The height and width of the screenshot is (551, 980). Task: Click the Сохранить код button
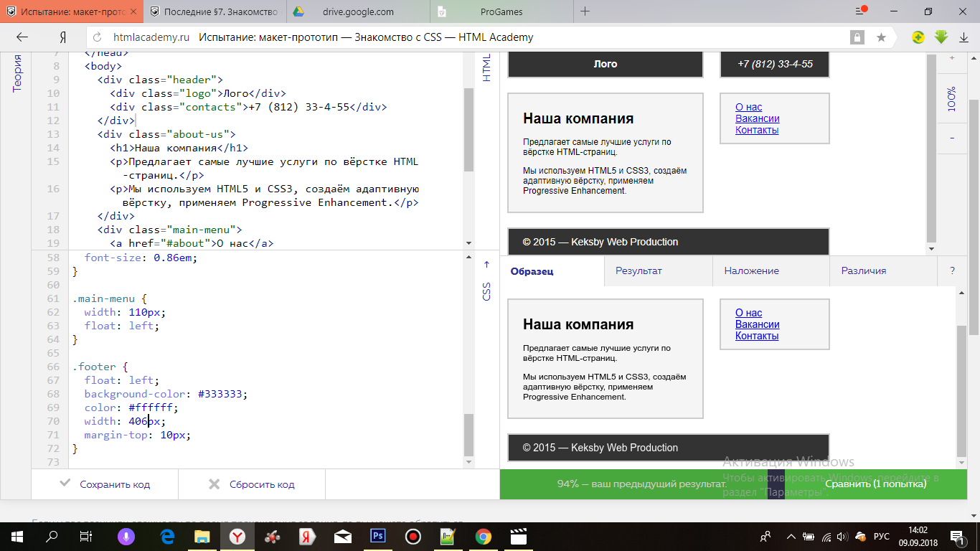click(105, 484)
